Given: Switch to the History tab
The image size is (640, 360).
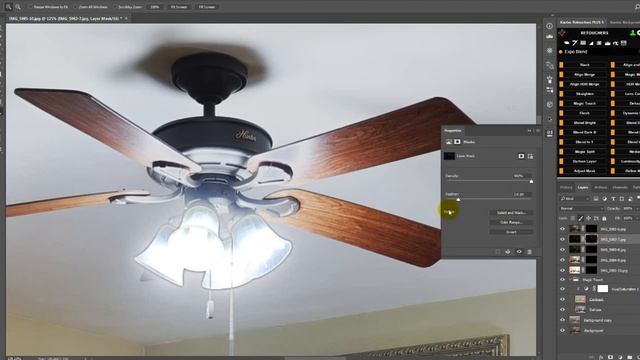Looking at the screenshot, I should [x=566, y=187].
